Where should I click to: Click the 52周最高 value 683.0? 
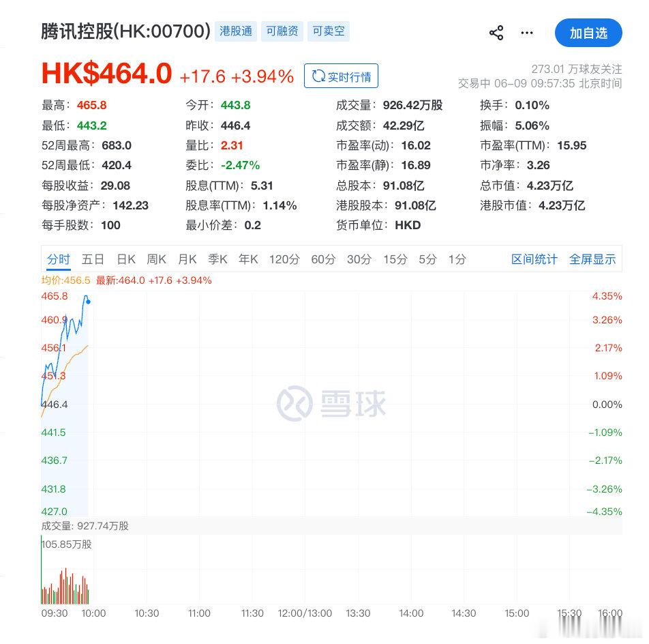click(x=117, y=145)
